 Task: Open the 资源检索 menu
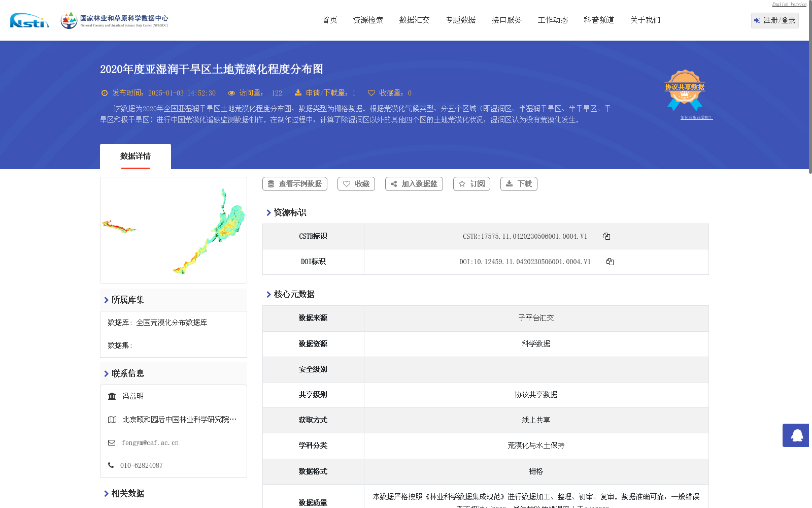(x=368, y=20)
